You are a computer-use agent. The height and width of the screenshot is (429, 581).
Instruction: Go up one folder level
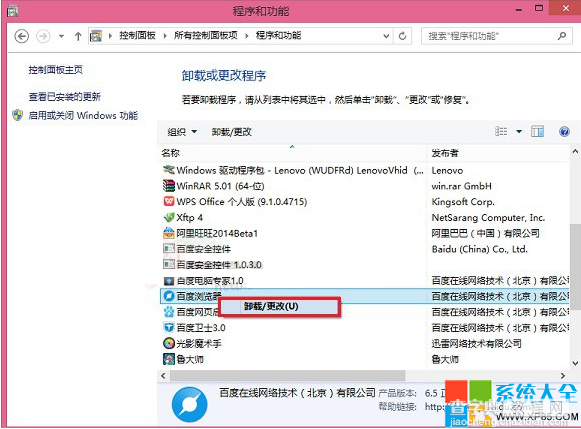[78, 36]
